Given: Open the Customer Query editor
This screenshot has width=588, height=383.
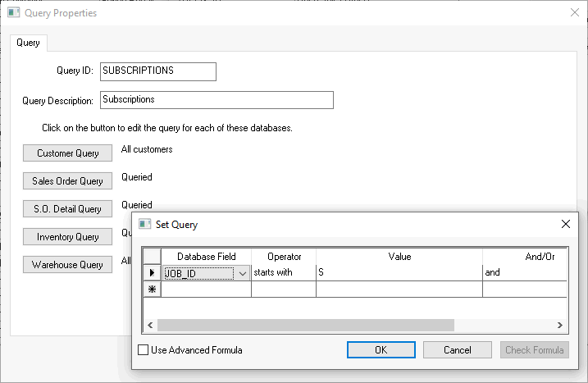Looking at the screenshot, I should 68,153.
